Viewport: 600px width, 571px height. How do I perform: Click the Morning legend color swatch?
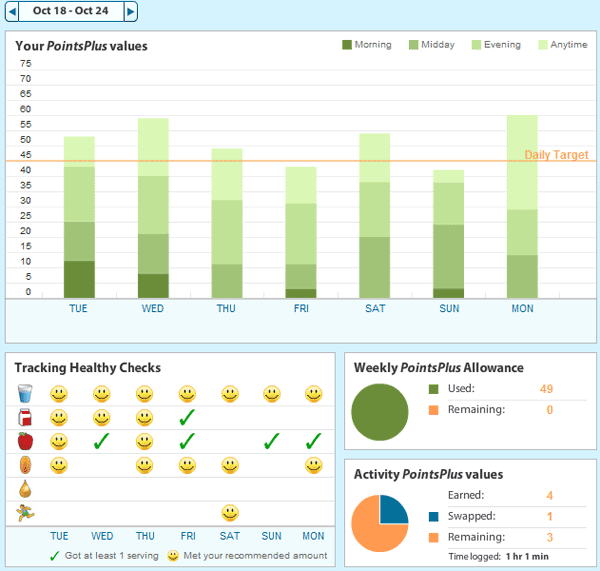347,45
